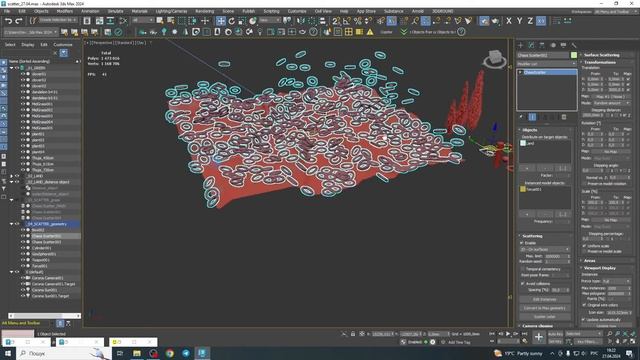Open the Previz type dropdown in Viewport Display
The image size is (640, 360).
tap(616, 281)
